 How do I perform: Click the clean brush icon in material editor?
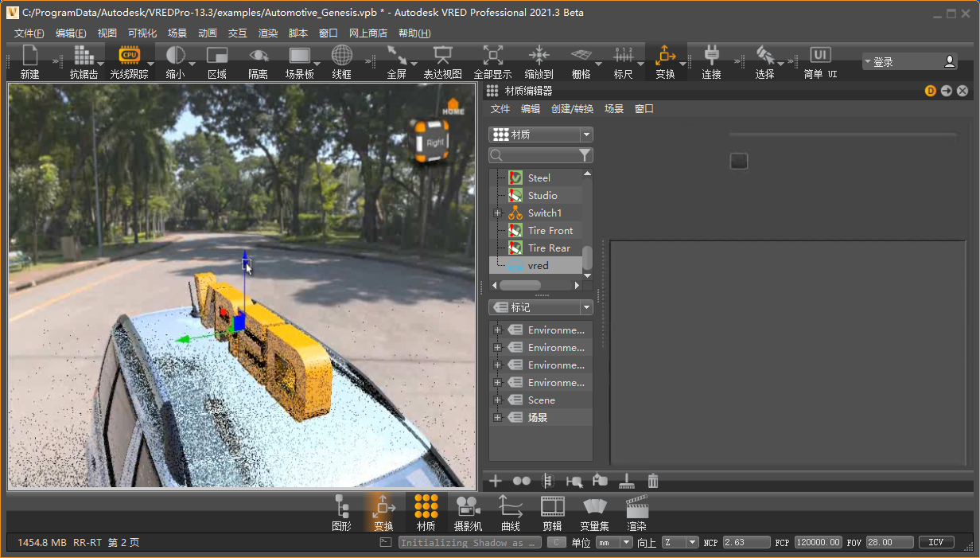[626, 481]
